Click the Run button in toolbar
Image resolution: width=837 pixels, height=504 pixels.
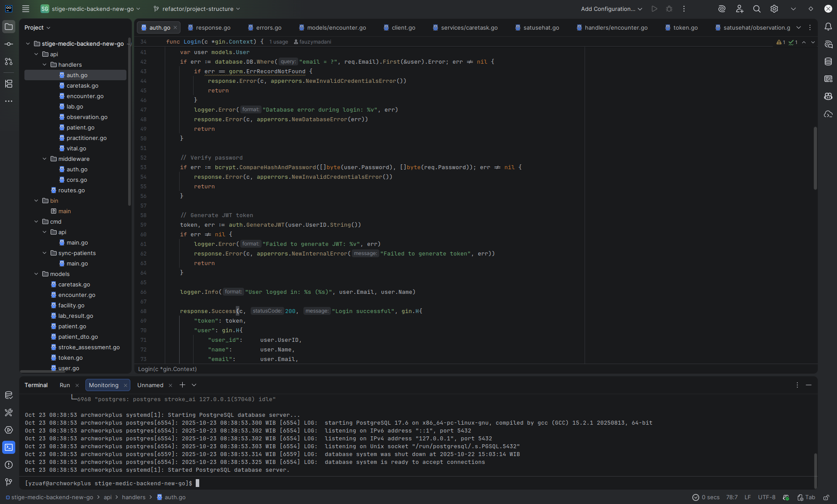coord(654,9)
